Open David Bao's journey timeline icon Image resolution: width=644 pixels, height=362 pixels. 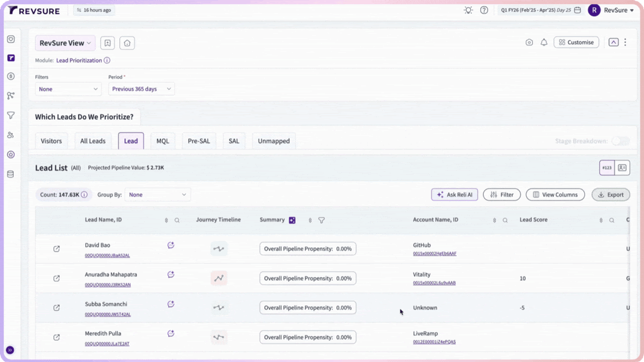(219, 249)
